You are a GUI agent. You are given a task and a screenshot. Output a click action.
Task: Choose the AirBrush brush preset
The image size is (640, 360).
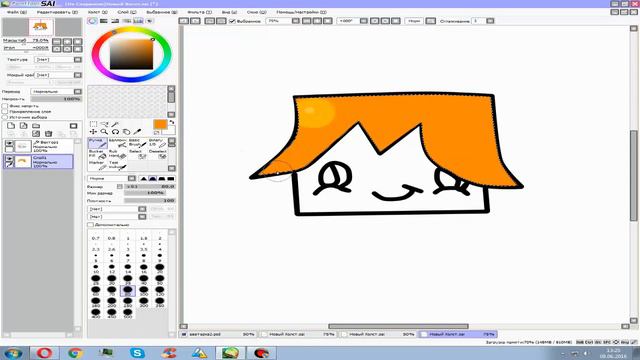point(118,143)
